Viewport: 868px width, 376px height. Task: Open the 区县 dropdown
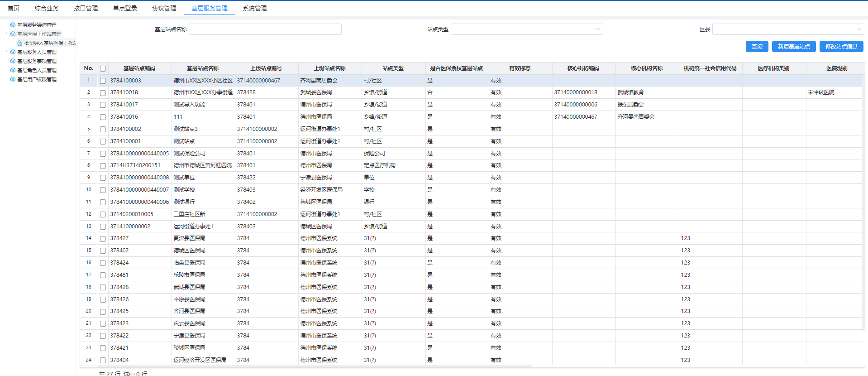click(x=788, y=29)
